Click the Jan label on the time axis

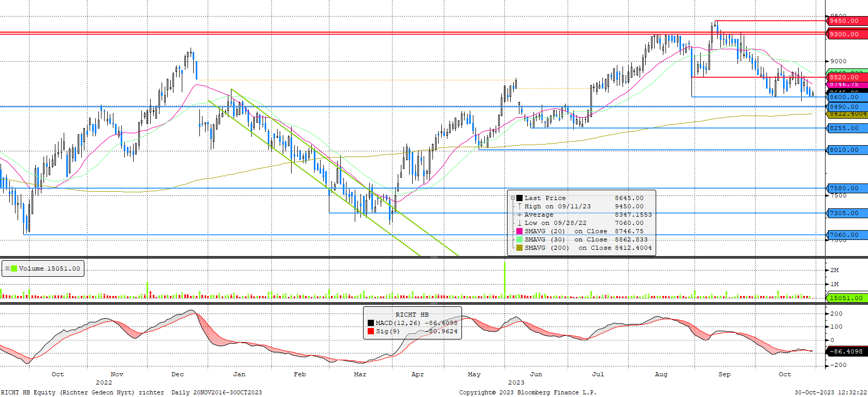(x=239, y=374)
